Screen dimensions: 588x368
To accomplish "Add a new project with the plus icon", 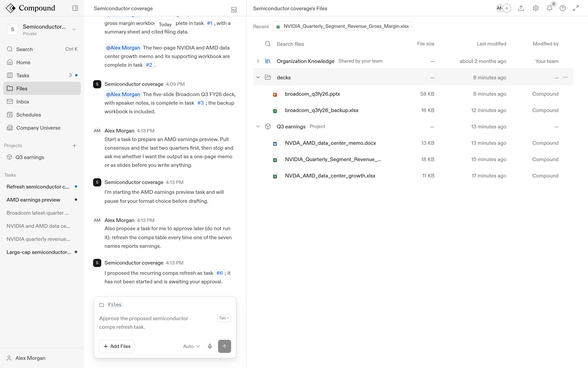I will pos(74,146).
